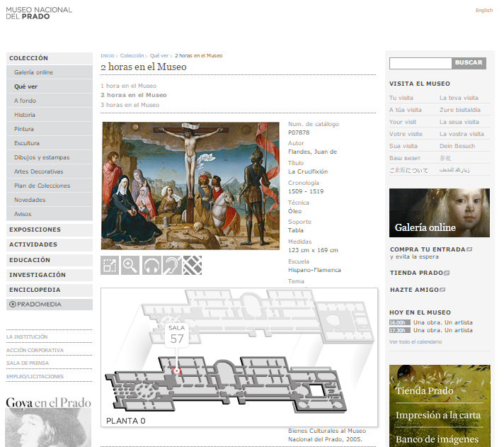Click into the search text field
The image size is (504, 447).
coord(420,63)
